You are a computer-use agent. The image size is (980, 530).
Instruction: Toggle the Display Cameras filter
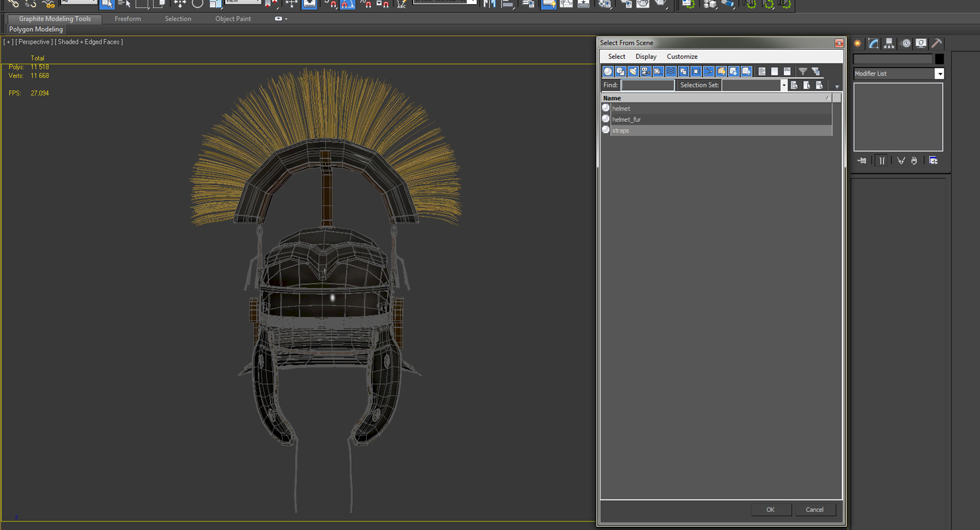click(646, 72)
